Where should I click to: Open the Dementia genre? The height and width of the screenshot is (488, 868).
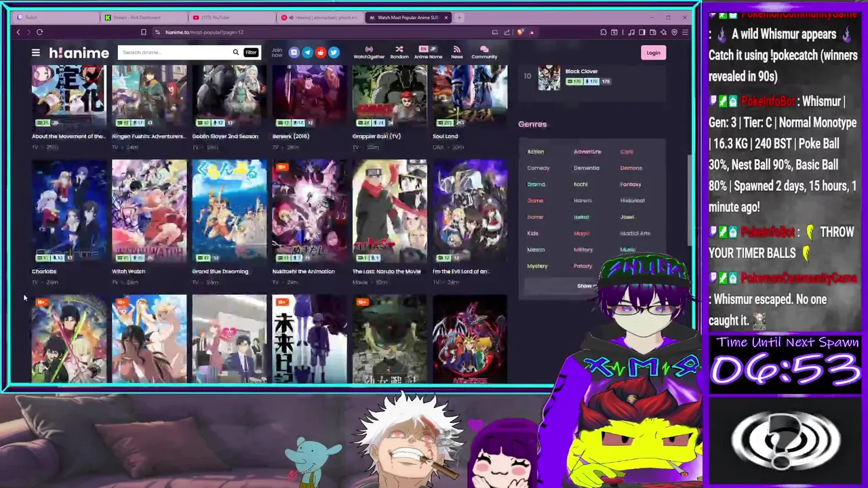point(587,168)
